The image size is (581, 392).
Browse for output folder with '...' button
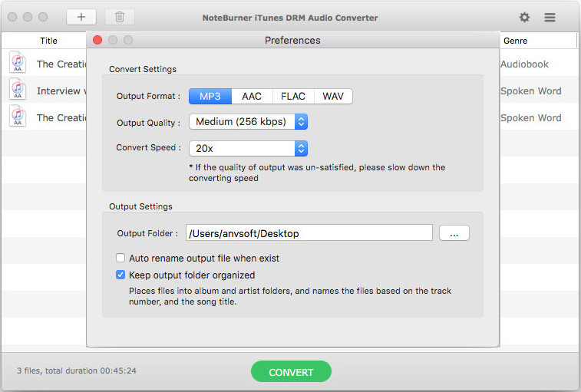pyautogui.click(x=454, y=233)
